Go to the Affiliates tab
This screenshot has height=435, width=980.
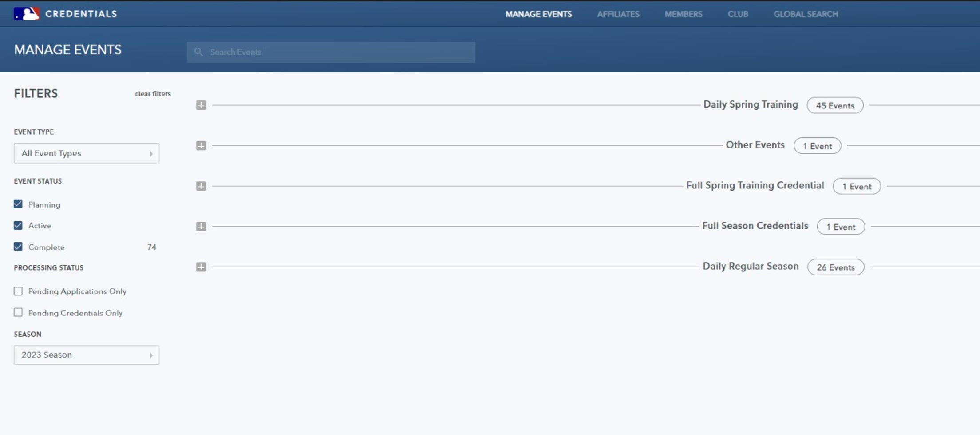pos(618,14)
